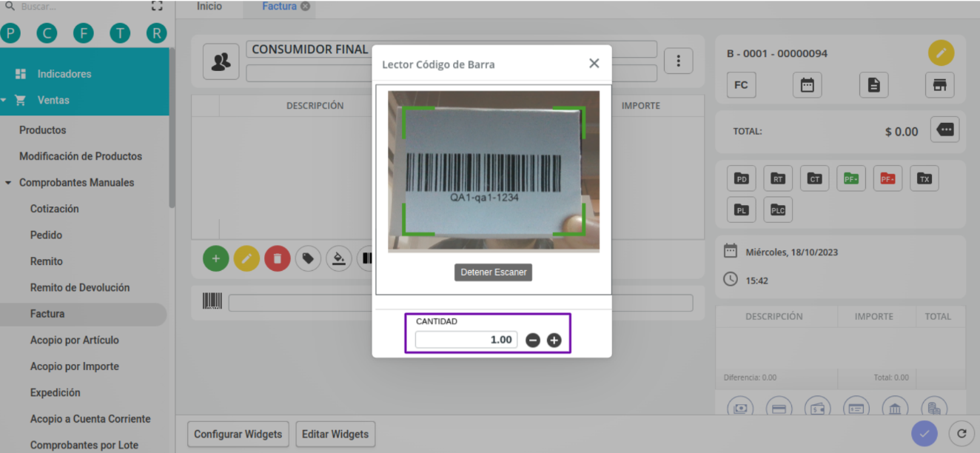Screen dimensions: 980x453
Task: Open Productos in the sidebar
Action: tap(42, 130)
